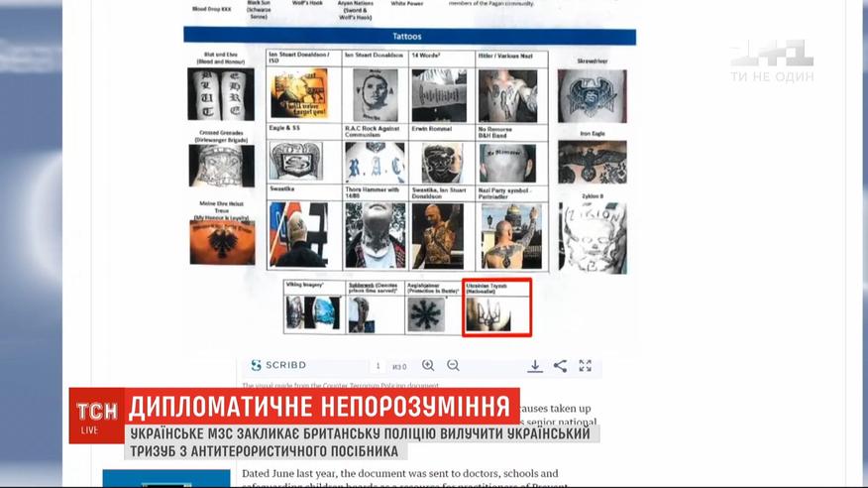Click the 1+1 channel watermark logo
Image resolution: width=868 pixels, height=488 pixels.
tap(771, 61)
